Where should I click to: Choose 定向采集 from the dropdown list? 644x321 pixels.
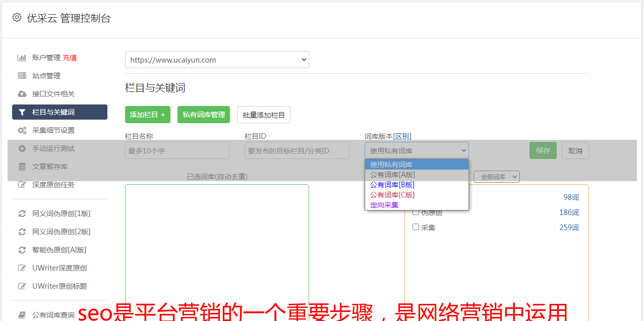pyautogui.click(x=417, y=205)
